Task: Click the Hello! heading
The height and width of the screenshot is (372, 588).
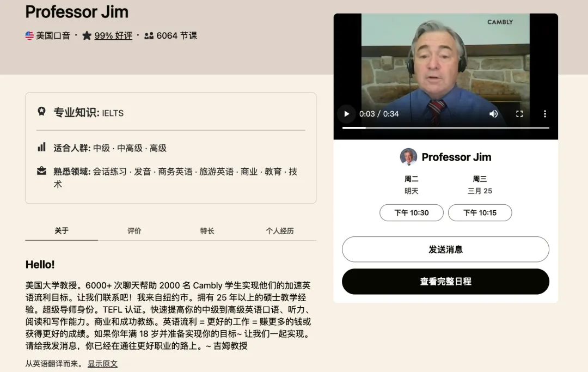Action: point(40,264)
